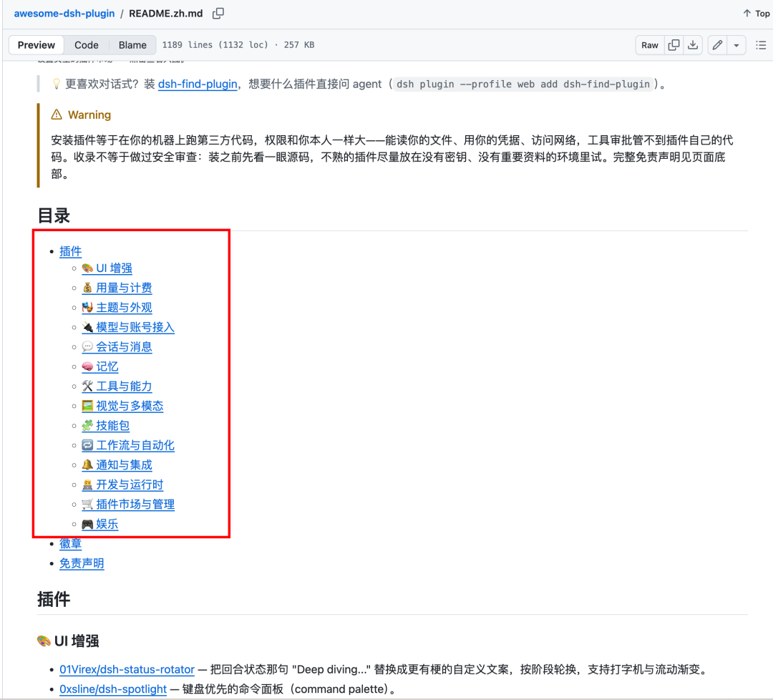Click inline code "dsh plugin --profile web add dsh-find-plugin"
Viewport: 773px width, 700px height.
click(x=523, y=84)
